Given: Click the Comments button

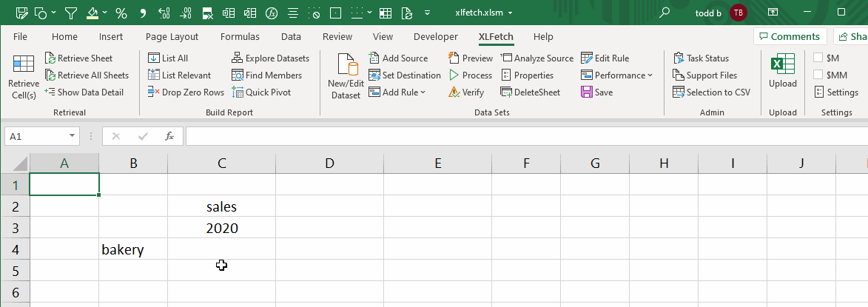Looking at the screenshot, I should pos(790,37).
